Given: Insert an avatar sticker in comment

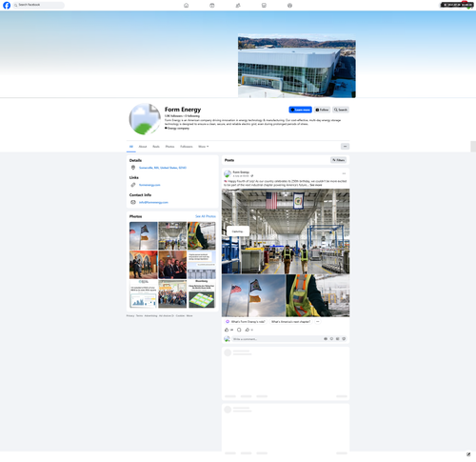Looking at the screenshot, I should (x=326, y=339).
